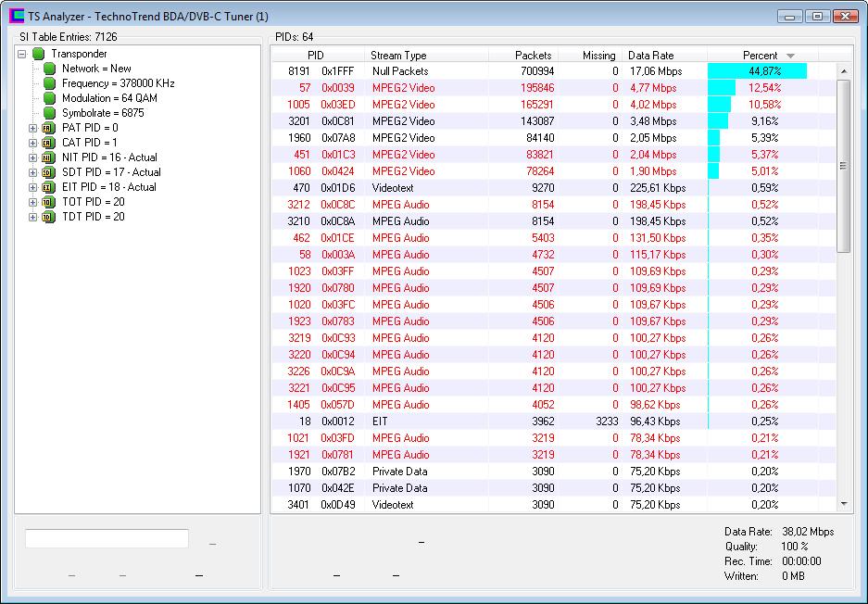This screenshot has height=604, width=868.
Task: Select PID 1923 in the list
Action: coord(299,321)
